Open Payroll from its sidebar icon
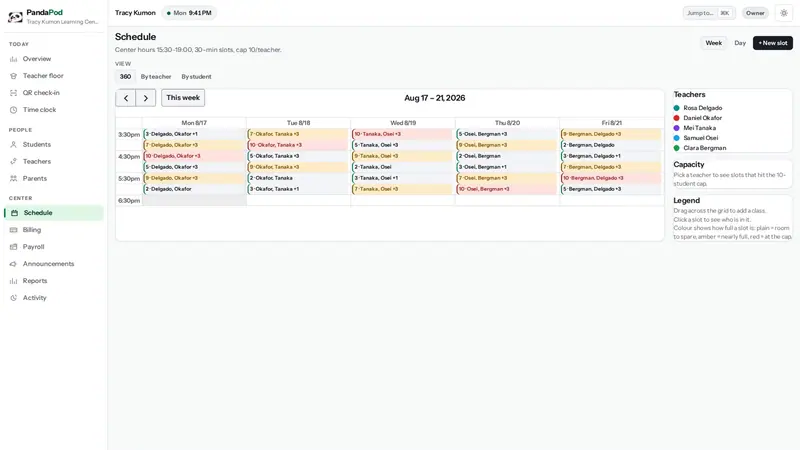This screenshot has height=450, width=800. click(x=13, y=247)
